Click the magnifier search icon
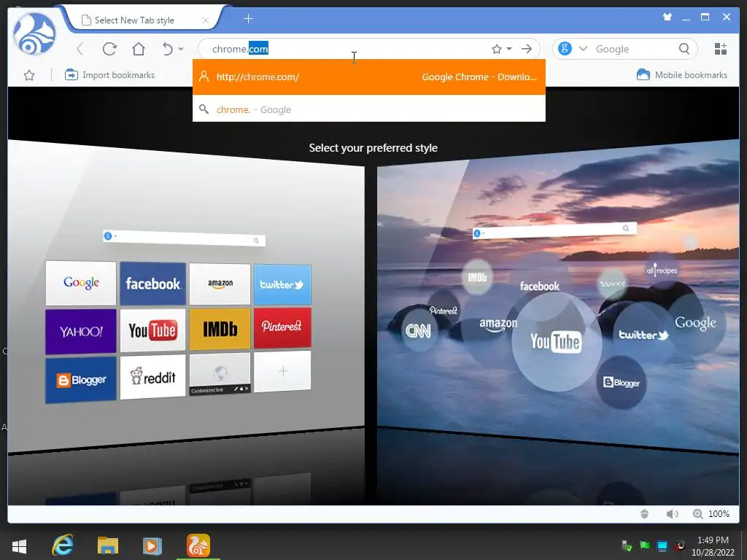Viewport: 747px width, 560px height. click(x=684, y=49)
